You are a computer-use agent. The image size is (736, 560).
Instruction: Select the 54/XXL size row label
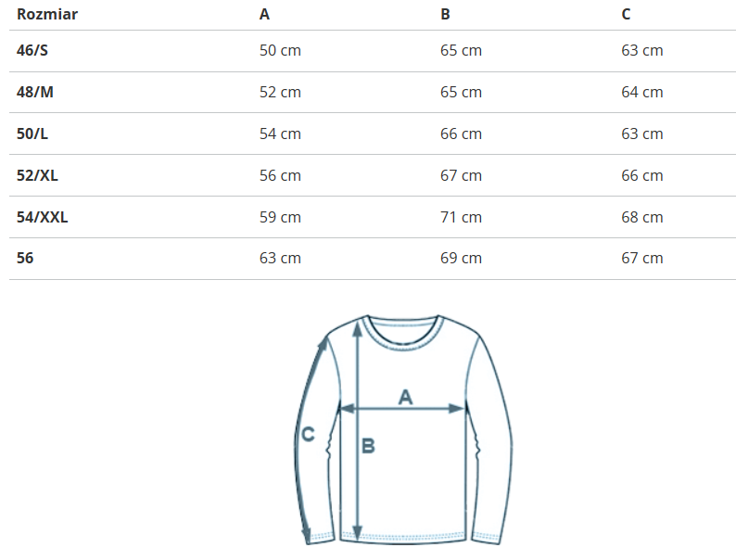pyautogui.click(x=43, y=217)
